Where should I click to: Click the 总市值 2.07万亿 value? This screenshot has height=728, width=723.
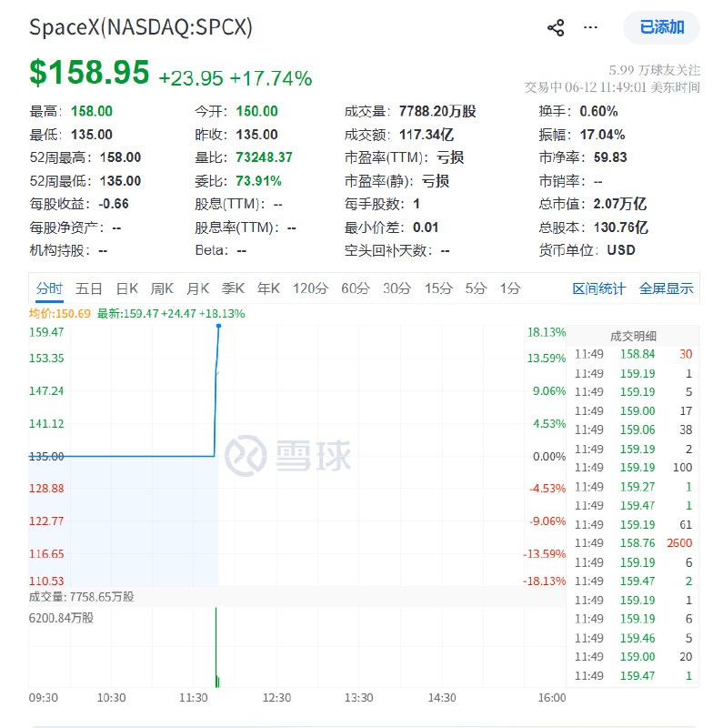coord(619,204)
